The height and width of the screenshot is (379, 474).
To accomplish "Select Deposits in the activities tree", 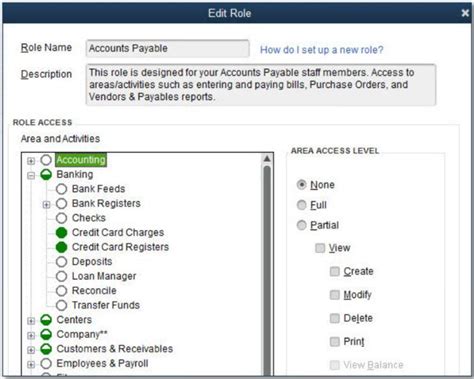I will pos(92,262).
